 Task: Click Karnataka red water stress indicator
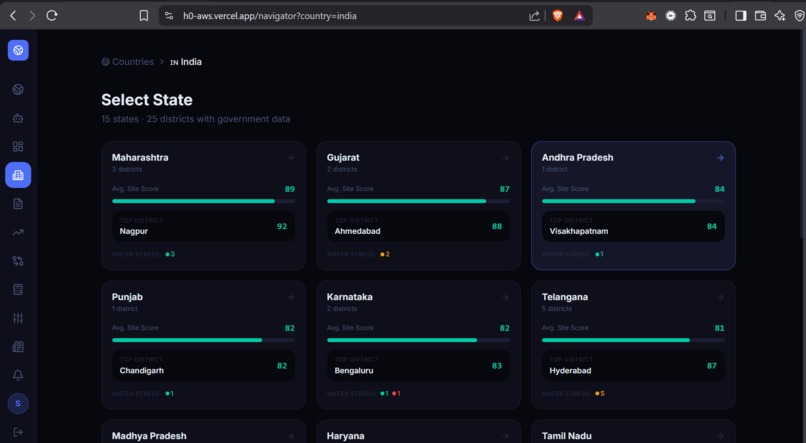point(396,394)
